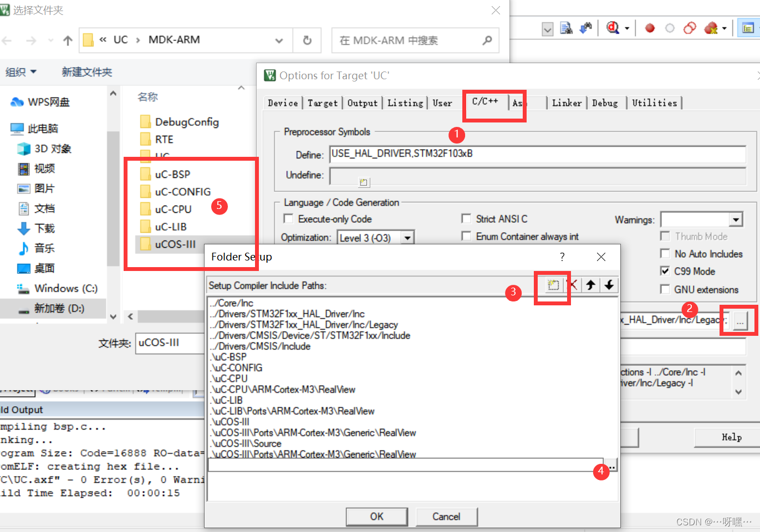Open WPS网盘 in navigation pane
The image size is (760, 532).
(40, 102)
